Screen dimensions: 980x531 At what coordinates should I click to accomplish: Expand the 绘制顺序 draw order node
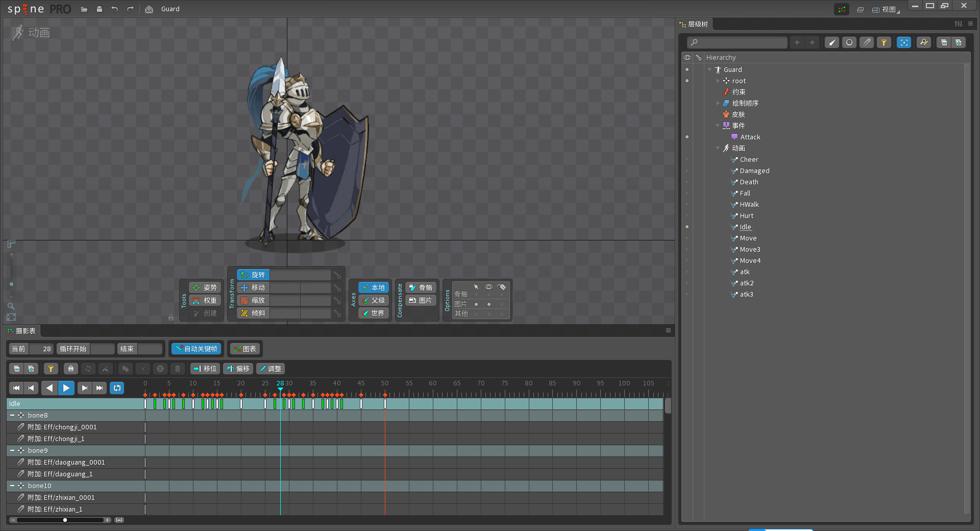pyautogui.click(x=718, y=104)
